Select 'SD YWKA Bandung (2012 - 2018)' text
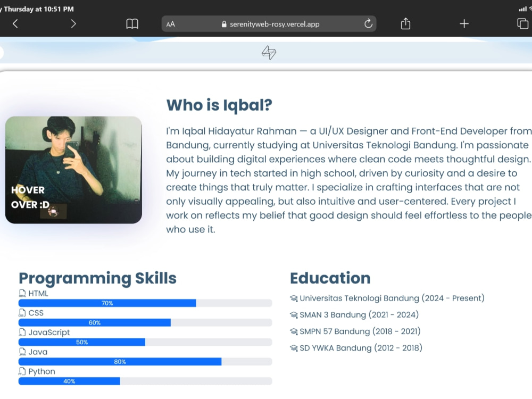The width and height of the screenshot is (532, 399). pos(361,348)
